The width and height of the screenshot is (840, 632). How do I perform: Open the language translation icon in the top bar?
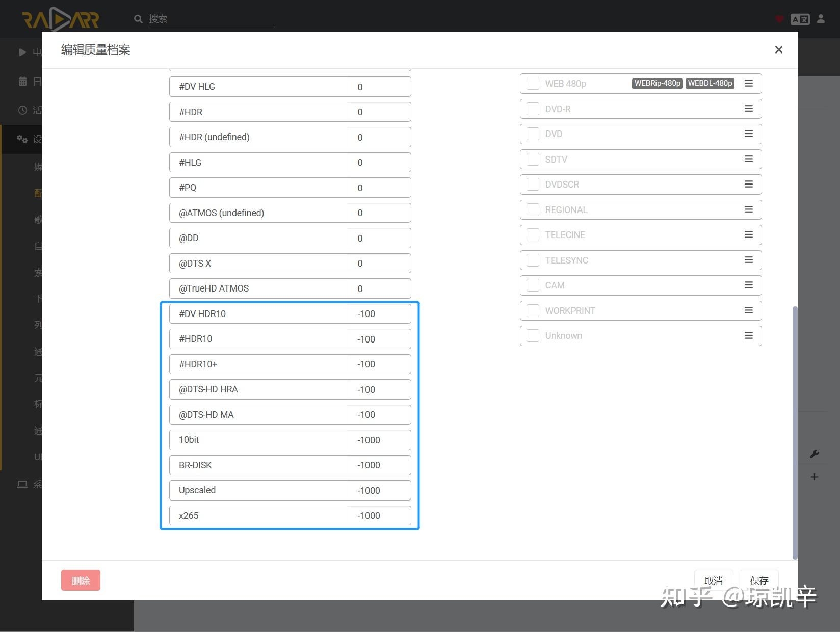[x=800, y=19]
